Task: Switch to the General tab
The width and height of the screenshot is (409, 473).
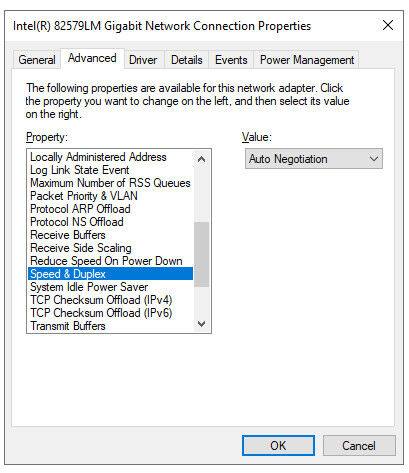Action: pos(37,60)
